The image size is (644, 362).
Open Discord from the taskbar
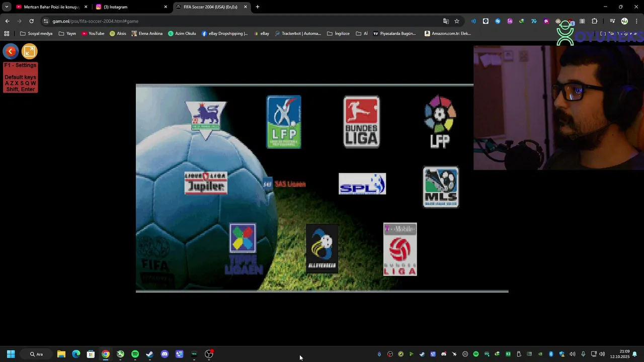click(165, 354)
